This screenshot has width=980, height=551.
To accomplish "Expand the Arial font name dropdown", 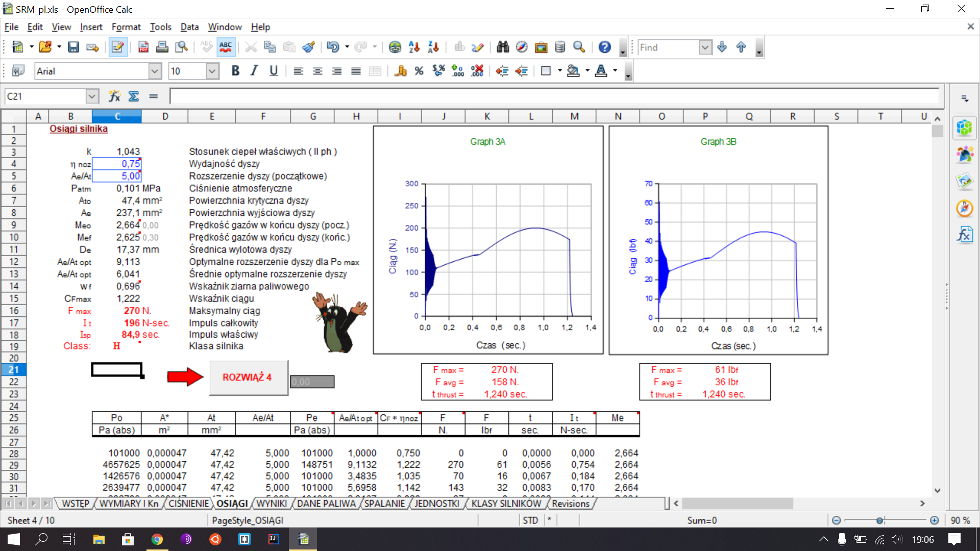I will point(155,71).
